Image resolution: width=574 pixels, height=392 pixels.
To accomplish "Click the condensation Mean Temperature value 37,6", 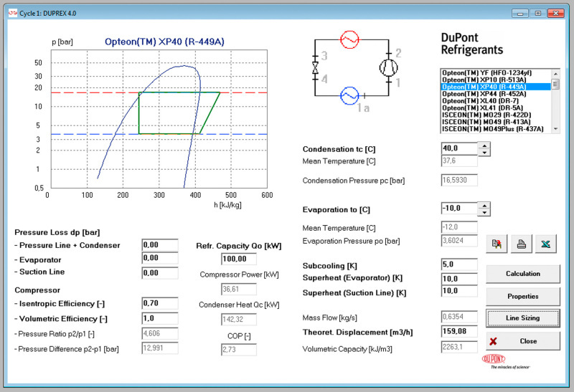I will [x=459, y=161].
